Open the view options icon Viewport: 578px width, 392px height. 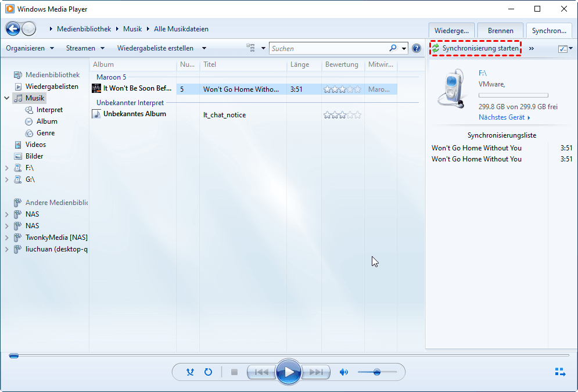click(251, 48)
